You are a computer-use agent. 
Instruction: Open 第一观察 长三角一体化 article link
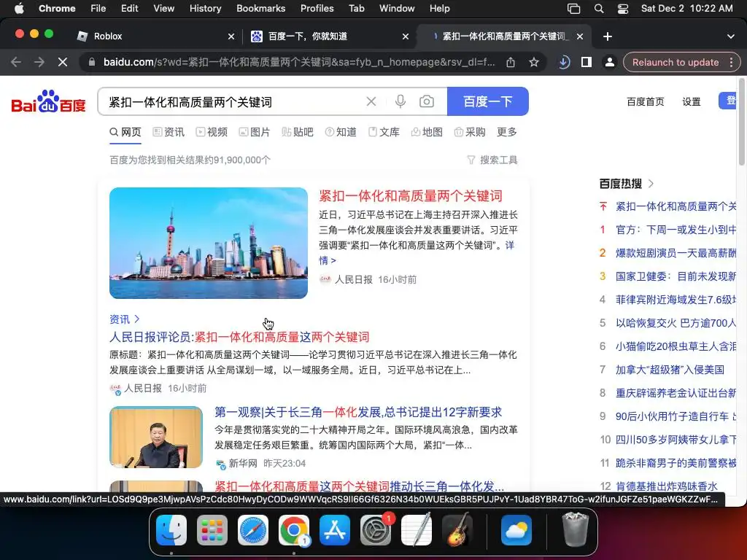coord(358,413)
